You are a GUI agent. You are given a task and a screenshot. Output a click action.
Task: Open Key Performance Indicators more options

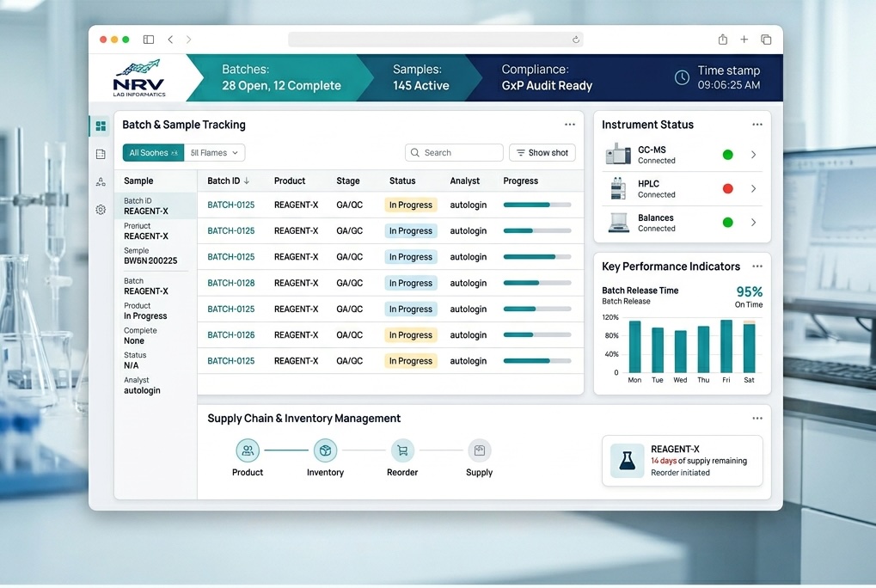pyautogui.click(x=757, y=266)
